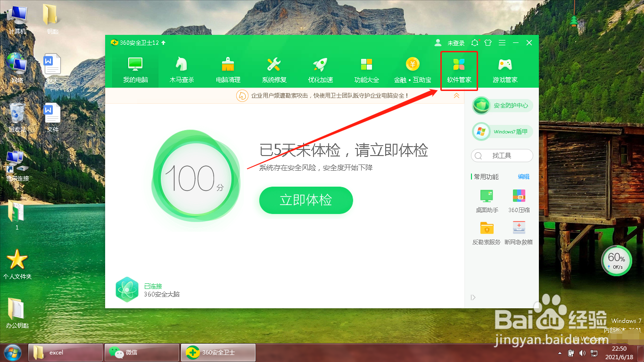This screenshot has height=362, width=644.
Task: Select the 网络 desktop icon
Action: click(x=17, y=68)
